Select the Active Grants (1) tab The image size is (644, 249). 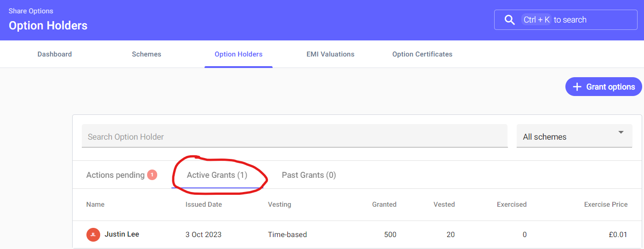(217, 175)
